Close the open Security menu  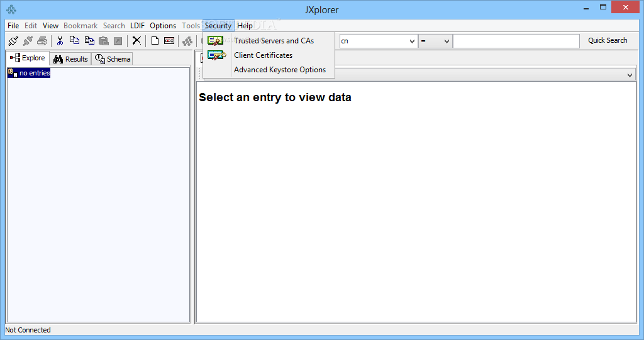[218, 26]
